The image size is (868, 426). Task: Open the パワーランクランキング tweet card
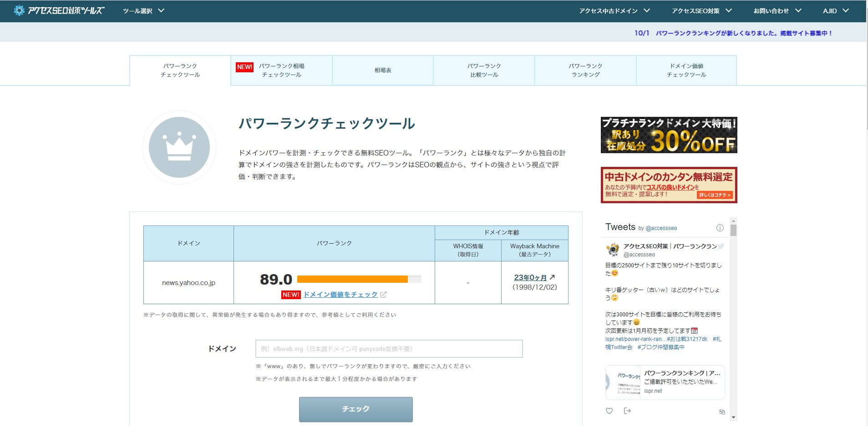665,382
